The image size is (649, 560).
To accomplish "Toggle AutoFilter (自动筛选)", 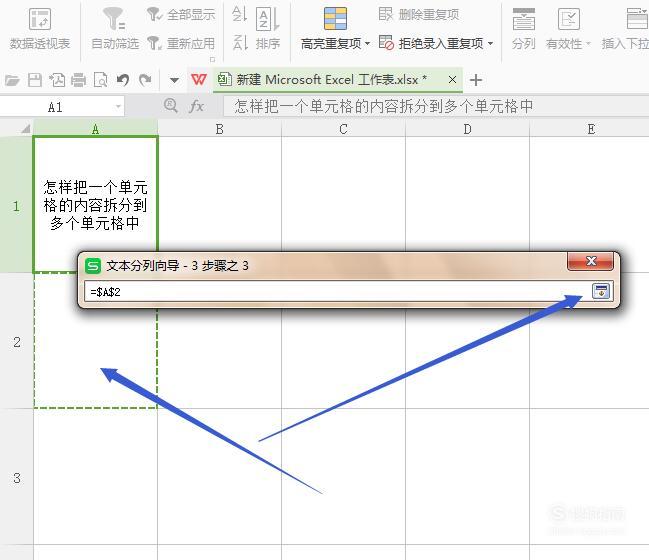I will coord(115,29).
